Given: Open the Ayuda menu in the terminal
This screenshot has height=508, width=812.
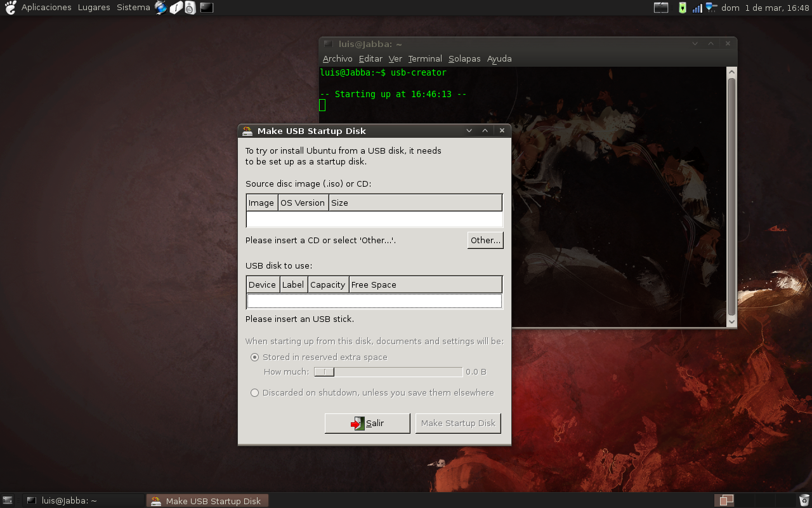Looking at the screenshot, I should coord(499,58).
